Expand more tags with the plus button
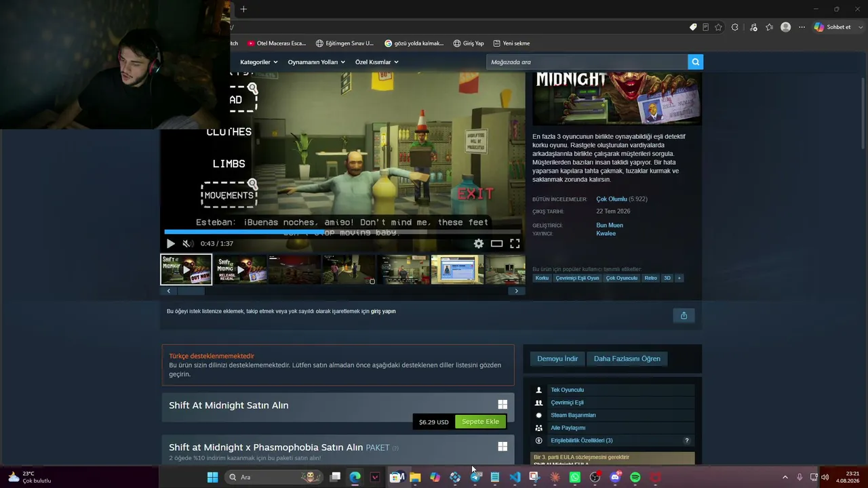This screenshot has height=488, width=868. tap(679, 278)
